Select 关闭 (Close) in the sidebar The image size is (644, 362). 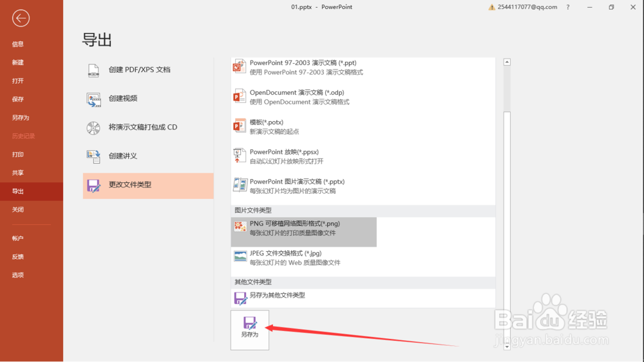tap(17, 209)
